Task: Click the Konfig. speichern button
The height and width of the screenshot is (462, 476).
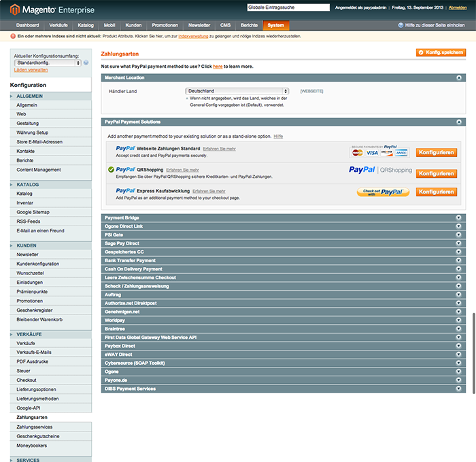Action: [x=441, y=52]
